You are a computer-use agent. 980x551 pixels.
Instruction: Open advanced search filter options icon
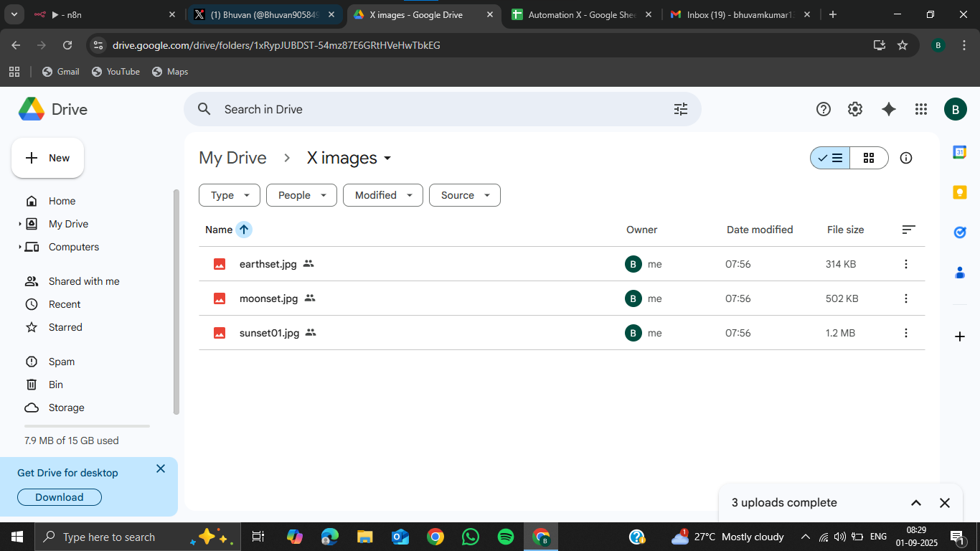tap(680, 109)
